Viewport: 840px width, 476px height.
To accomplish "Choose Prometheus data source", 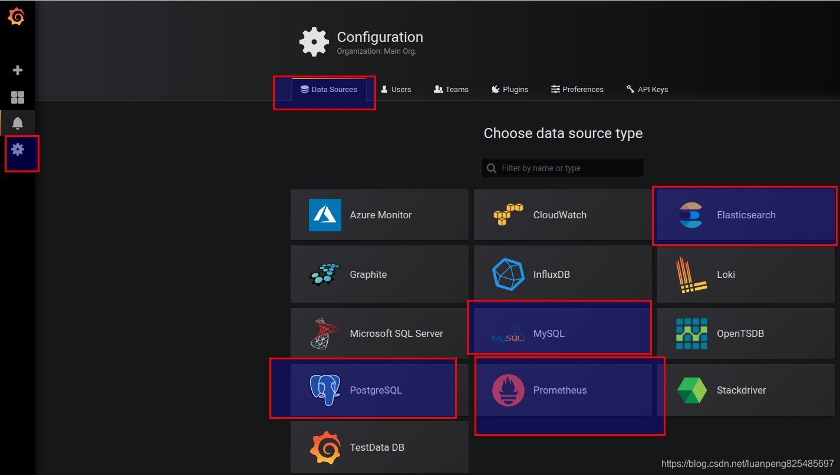I will (x=562, y=390).
